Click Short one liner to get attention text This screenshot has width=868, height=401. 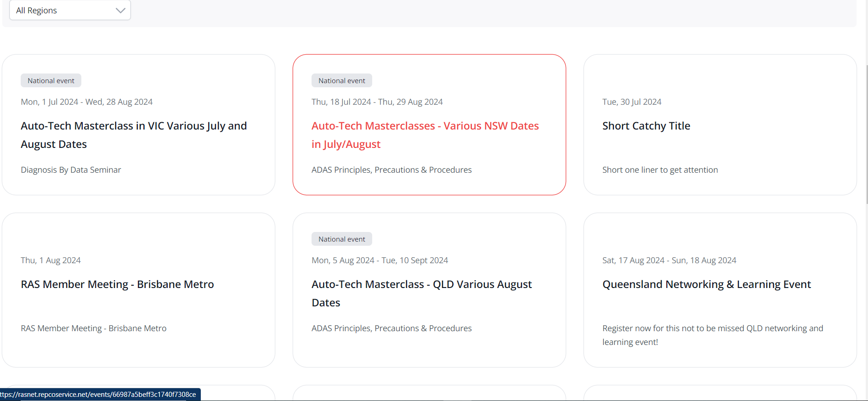(660, 170)
